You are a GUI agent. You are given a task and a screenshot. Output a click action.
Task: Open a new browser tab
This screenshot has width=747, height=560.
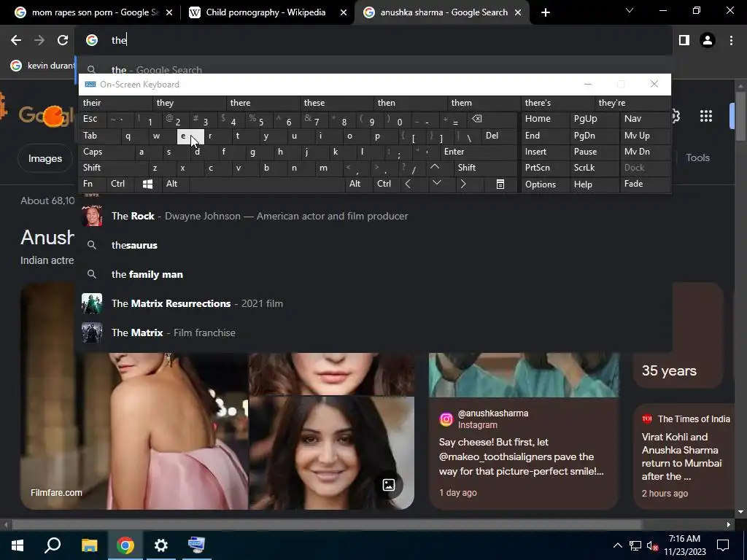click(x=546, y=12)
